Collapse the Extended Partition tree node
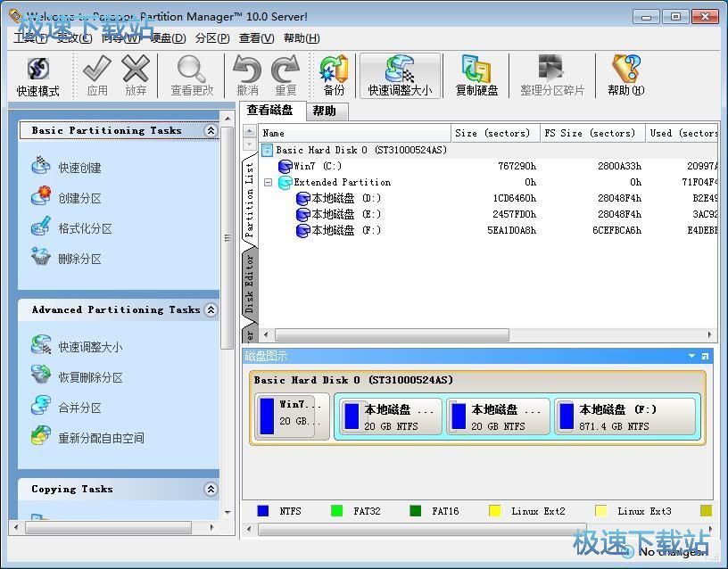 point(268,182)
